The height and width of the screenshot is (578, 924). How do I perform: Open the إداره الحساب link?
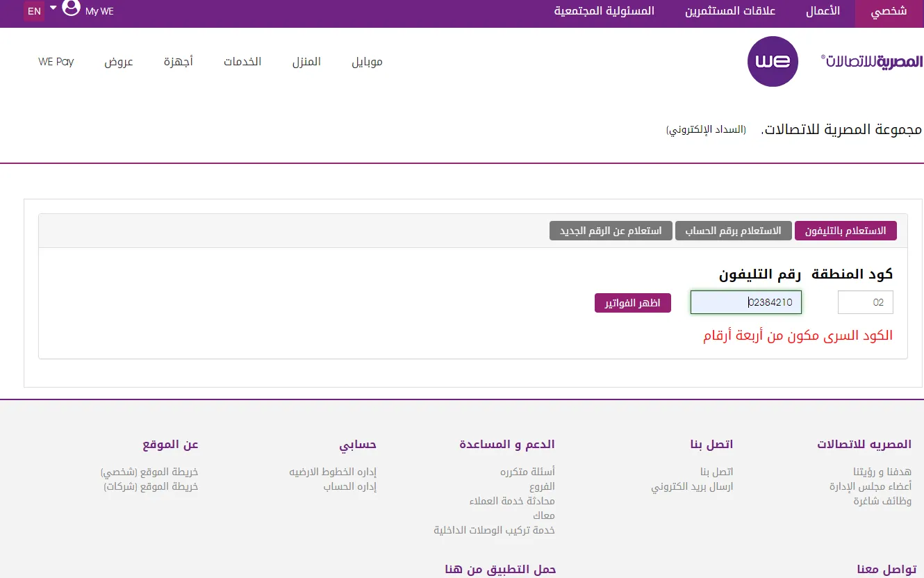351,486
